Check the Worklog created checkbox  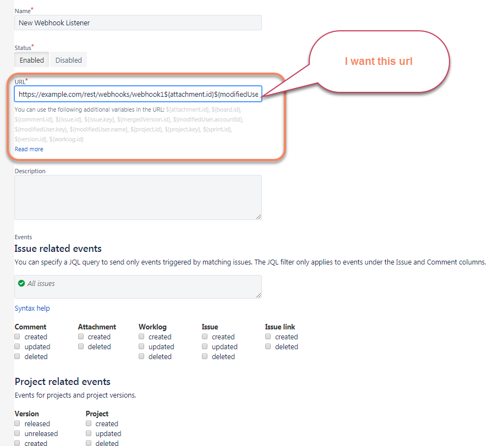point(141,337)
